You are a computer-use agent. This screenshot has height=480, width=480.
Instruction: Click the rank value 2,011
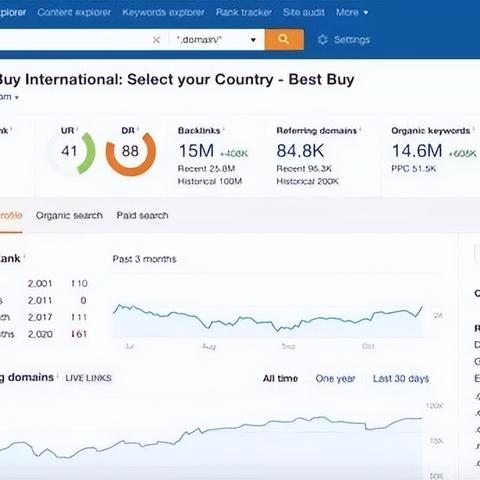tap(40, 300)
